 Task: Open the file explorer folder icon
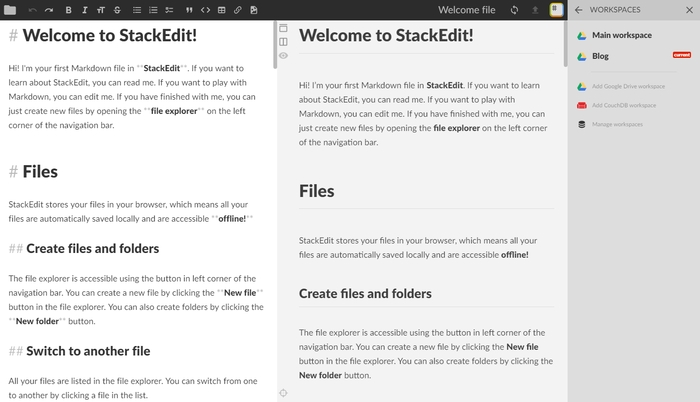[10, 10]
